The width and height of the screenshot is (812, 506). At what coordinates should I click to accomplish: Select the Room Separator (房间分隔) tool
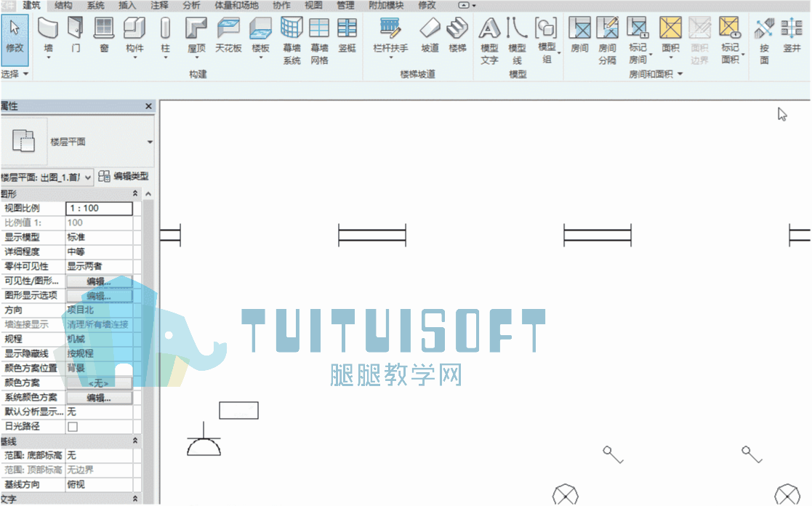[x=608, y=41]
